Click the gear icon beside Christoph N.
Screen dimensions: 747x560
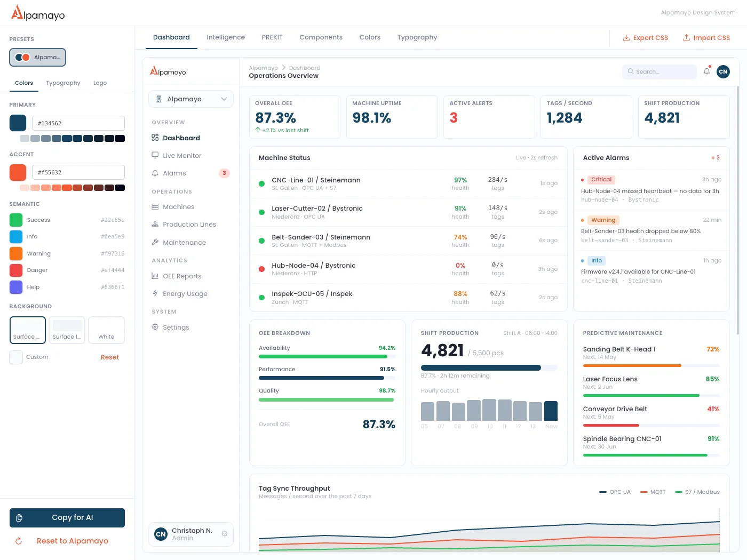(x=225, y=534)
